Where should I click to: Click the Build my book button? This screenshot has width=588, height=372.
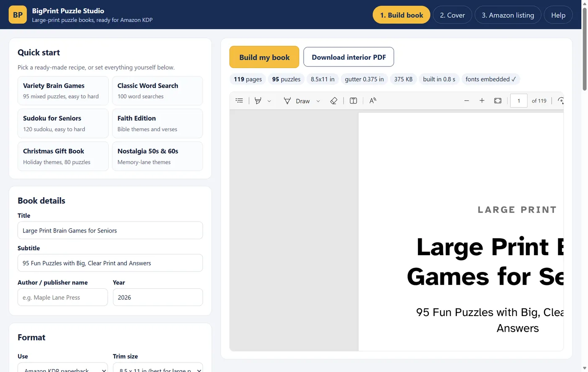(264, 57)
